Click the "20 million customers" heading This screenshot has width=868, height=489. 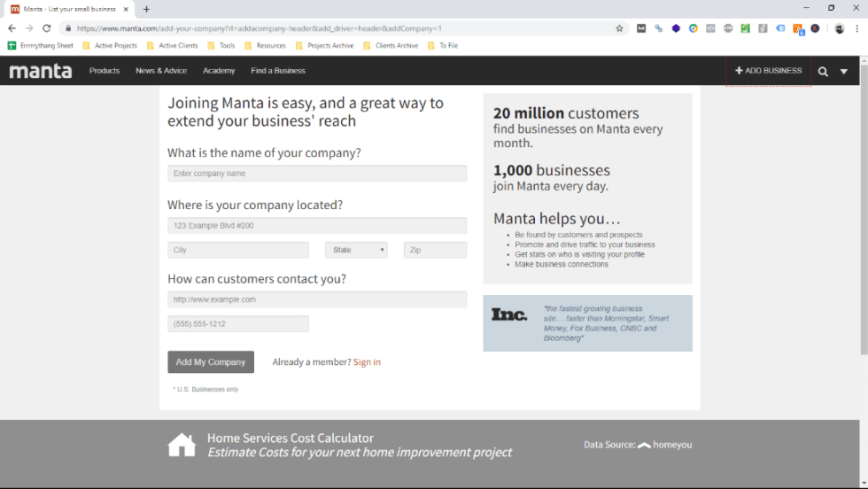click(566, 113)
